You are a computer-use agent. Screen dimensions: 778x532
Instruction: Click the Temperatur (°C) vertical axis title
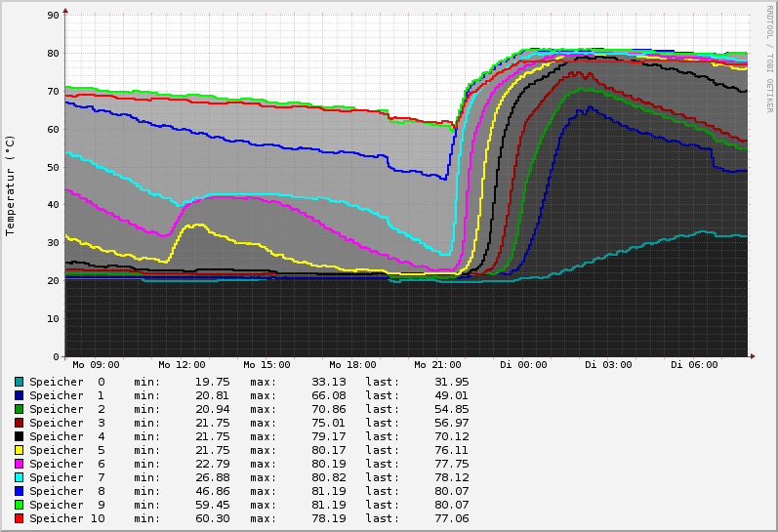point(11,185)
